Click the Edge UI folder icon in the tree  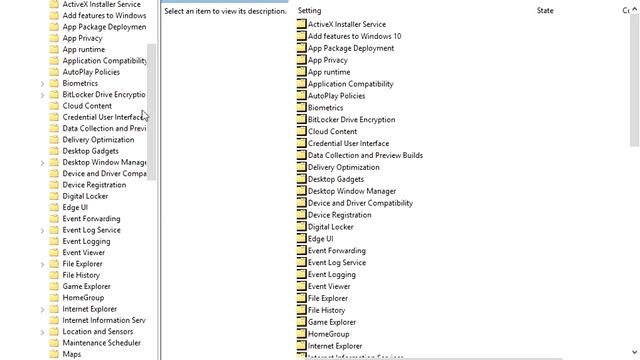[54, 207]
